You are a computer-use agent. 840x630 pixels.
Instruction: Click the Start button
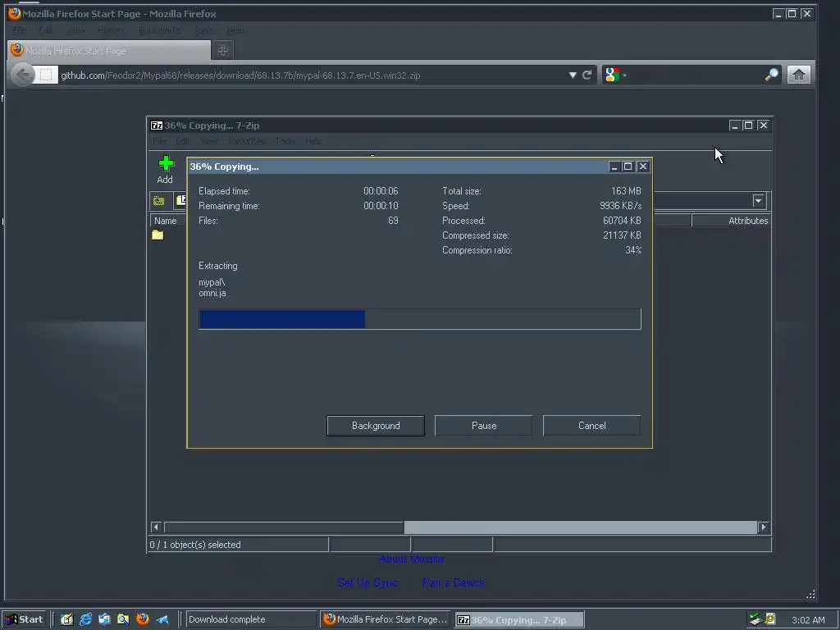(24, 619)
